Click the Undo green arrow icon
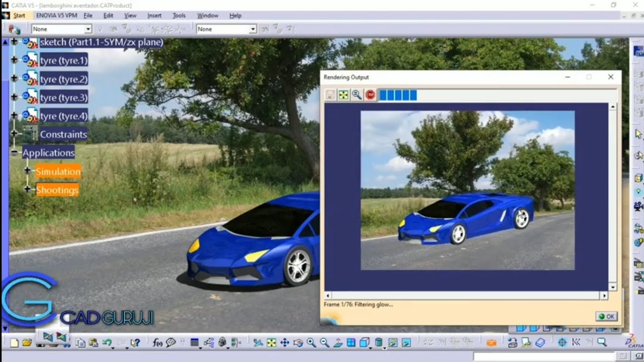 click(x=107, y=343)
